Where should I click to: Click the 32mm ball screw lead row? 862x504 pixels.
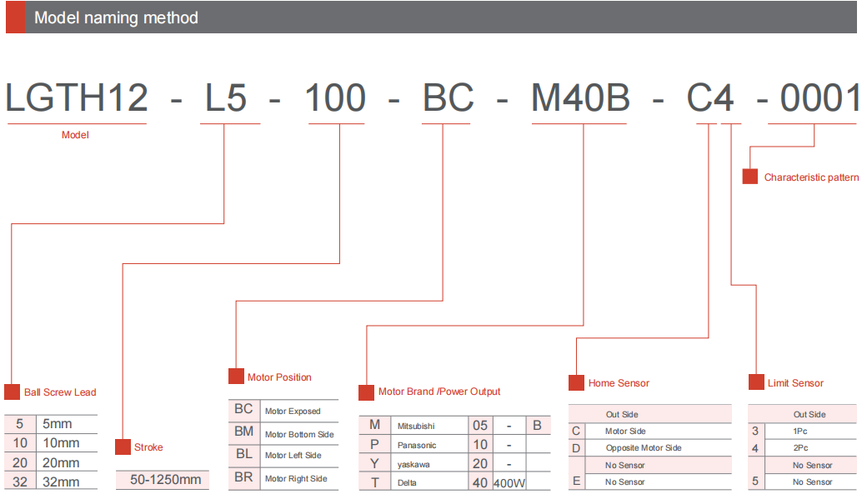point(61,482)
